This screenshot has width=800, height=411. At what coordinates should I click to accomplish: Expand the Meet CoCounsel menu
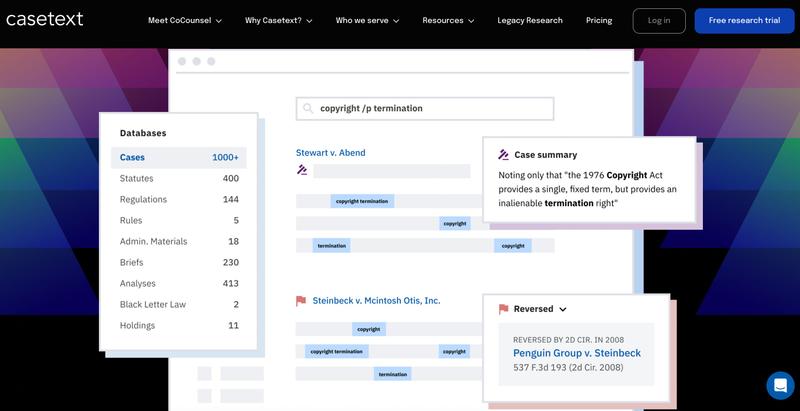[x=185, y=21]
